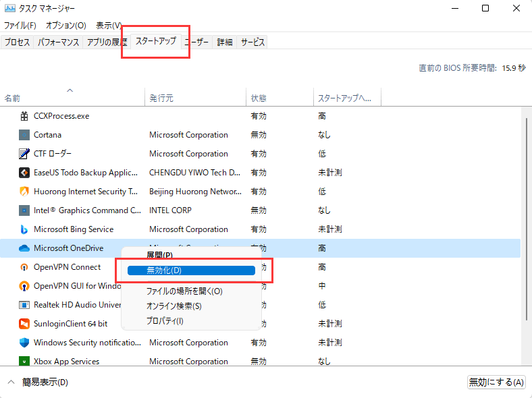532x398 pixels.
Task: Click the 直前の BIOS 所要時間 15.9 秒 label
Action: [x=473, y=68]
